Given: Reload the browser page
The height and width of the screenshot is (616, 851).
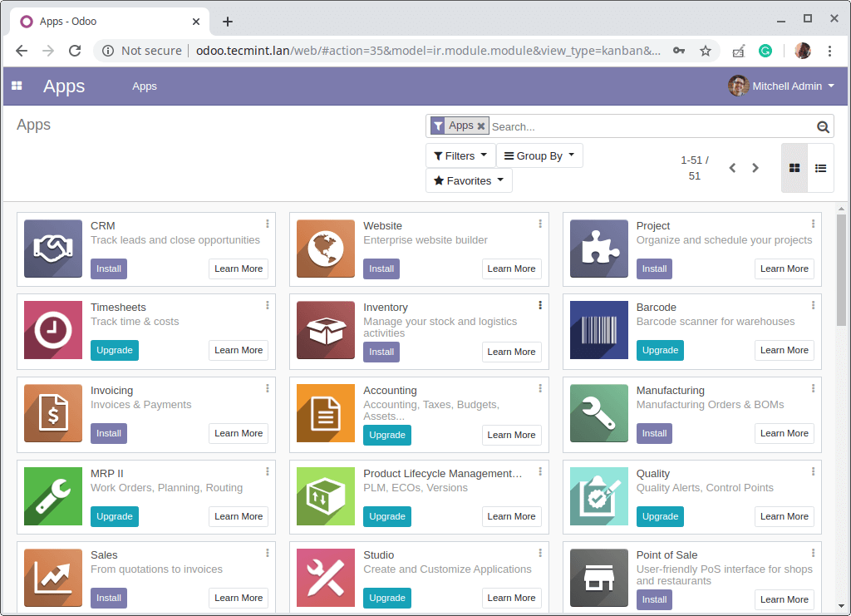Looking at the screenshot, I should (x=75, y=51).
